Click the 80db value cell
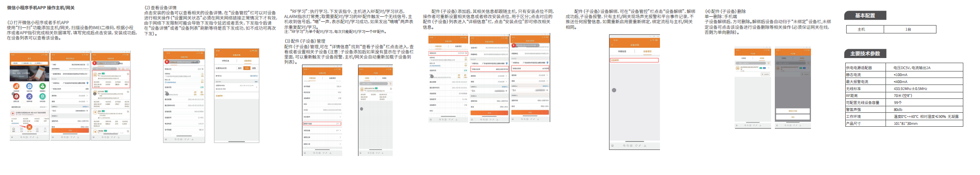The width and height of the screenshot is (980, 175). (x=924, y=110)
